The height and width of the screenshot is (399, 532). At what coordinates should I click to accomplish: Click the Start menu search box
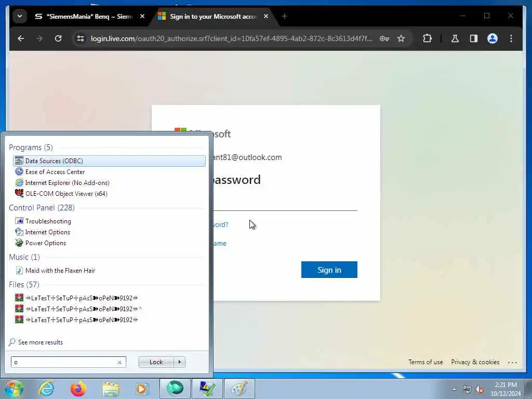tap(64, 362)
